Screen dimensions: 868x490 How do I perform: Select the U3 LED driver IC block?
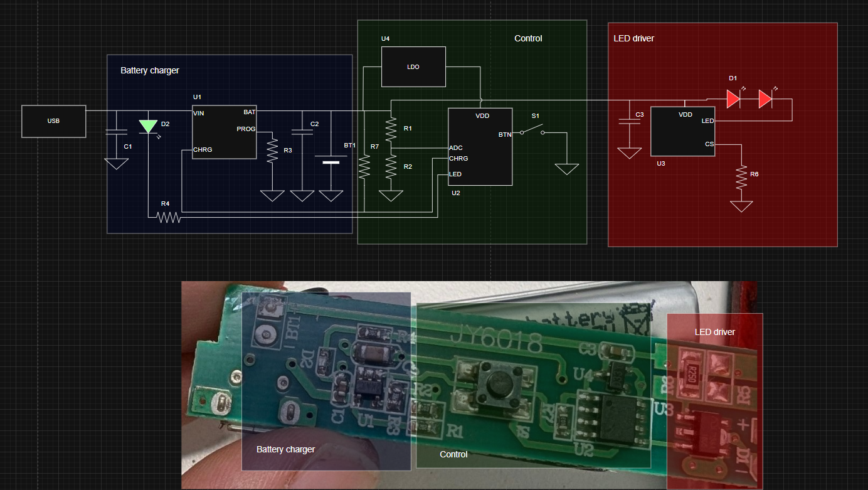682,131
